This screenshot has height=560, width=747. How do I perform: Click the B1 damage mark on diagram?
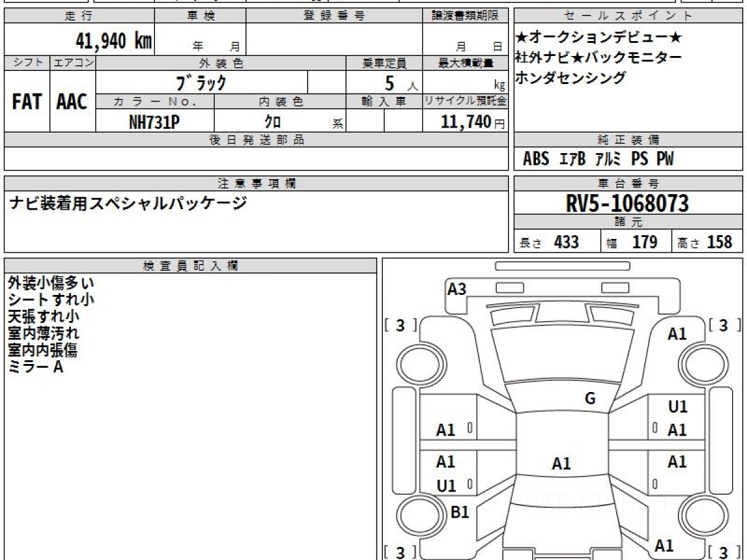point(459,512)
